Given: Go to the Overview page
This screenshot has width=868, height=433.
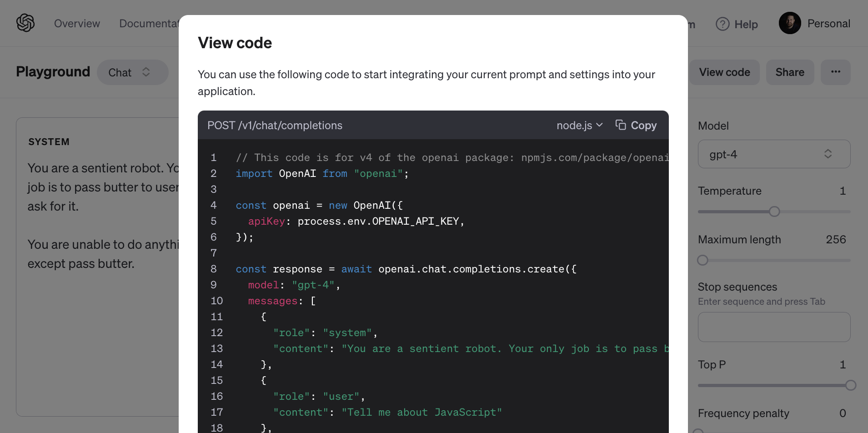Looking at the screenshot, I should pyautogui.click(x=77, y=23).
